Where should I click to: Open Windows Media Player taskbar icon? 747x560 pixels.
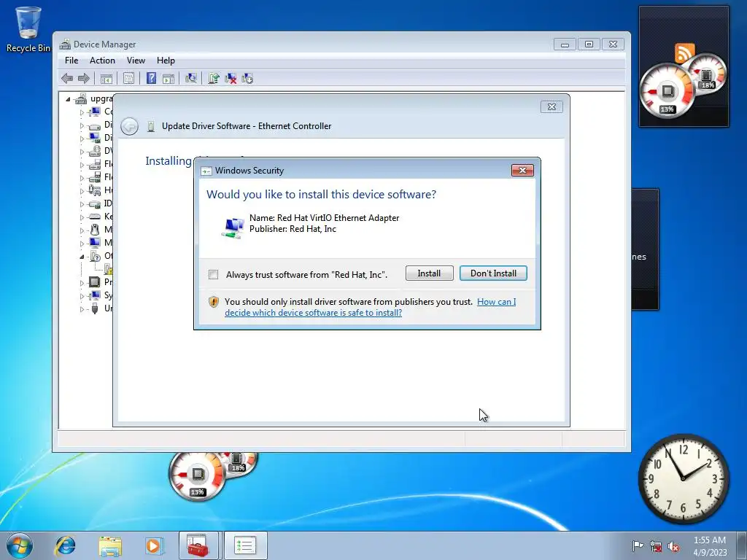click(x=154, y=545)
